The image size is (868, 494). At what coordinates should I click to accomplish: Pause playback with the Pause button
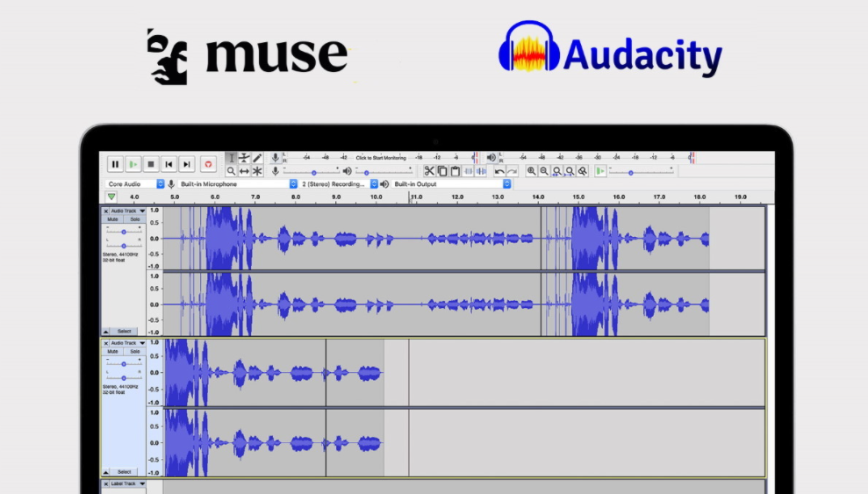point(115,164)
